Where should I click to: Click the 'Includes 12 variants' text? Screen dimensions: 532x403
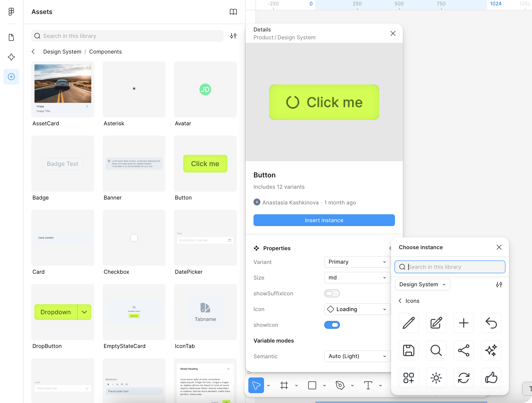tap(279, 187)
